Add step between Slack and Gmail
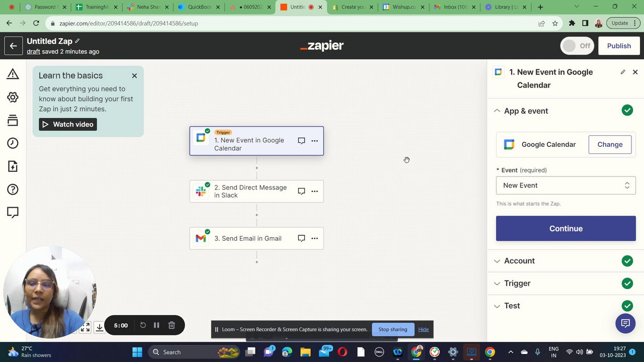This screenshot has width=644, height=362. pyautogui.click(x=257, y=215)
